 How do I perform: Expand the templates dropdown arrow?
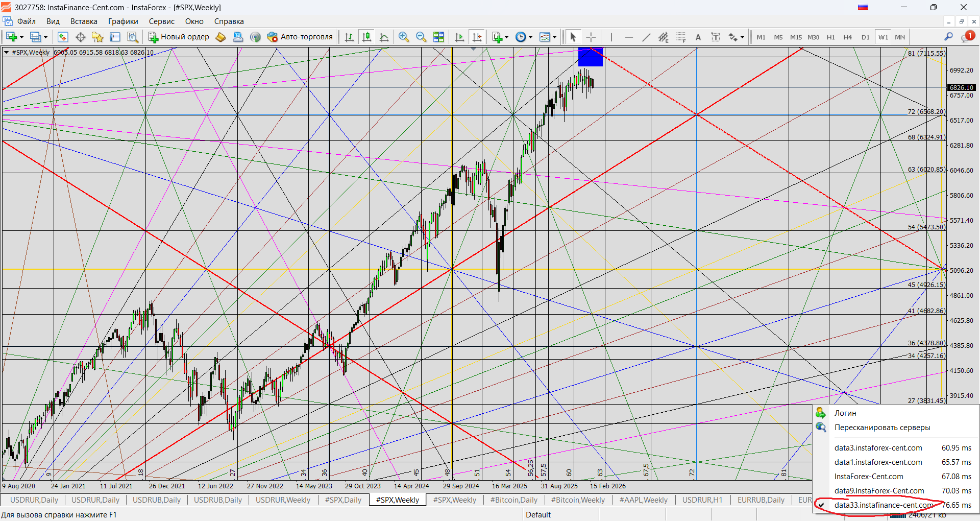pyautogui.click(x=554, y=37)
